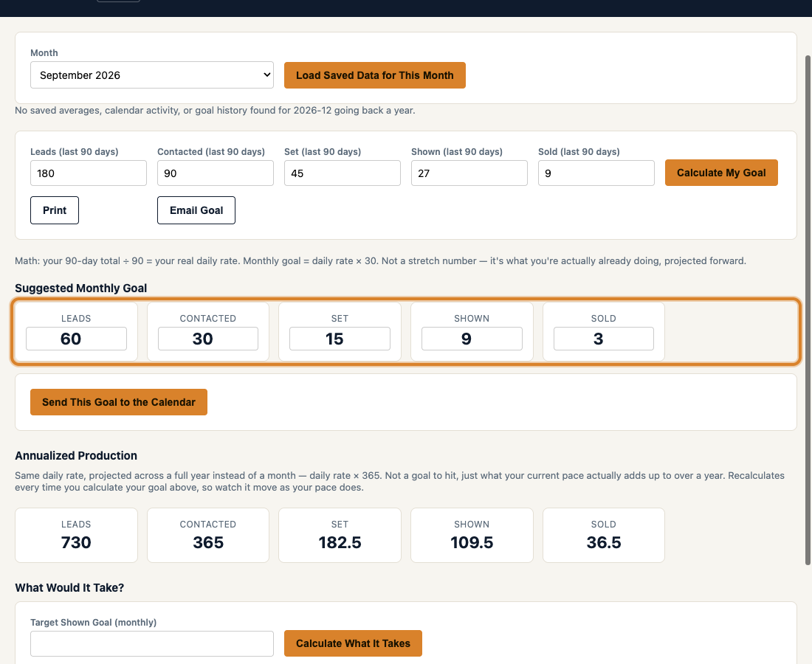
Task: Click the Print button
Action: pos(55,210)
